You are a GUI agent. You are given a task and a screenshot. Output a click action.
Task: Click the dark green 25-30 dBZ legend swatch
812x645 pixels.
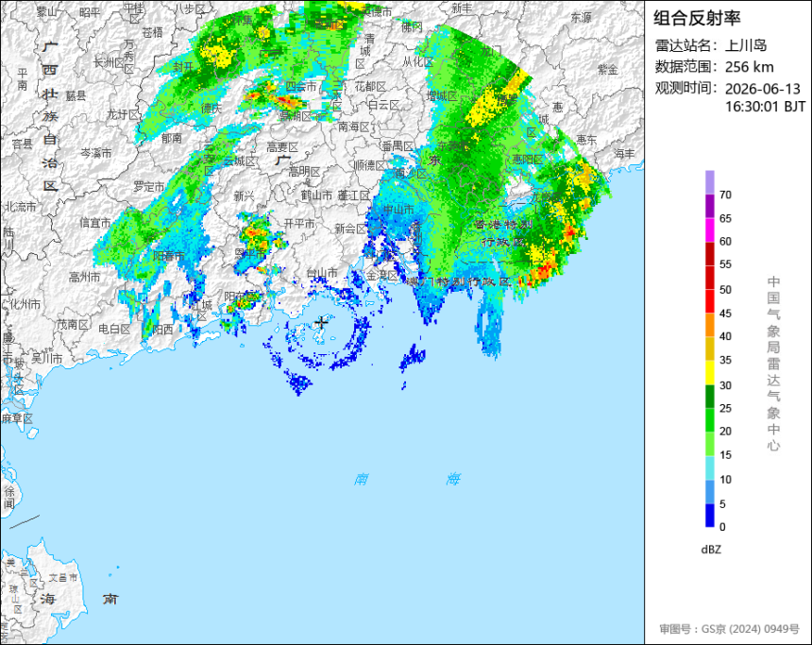(709, 397)
